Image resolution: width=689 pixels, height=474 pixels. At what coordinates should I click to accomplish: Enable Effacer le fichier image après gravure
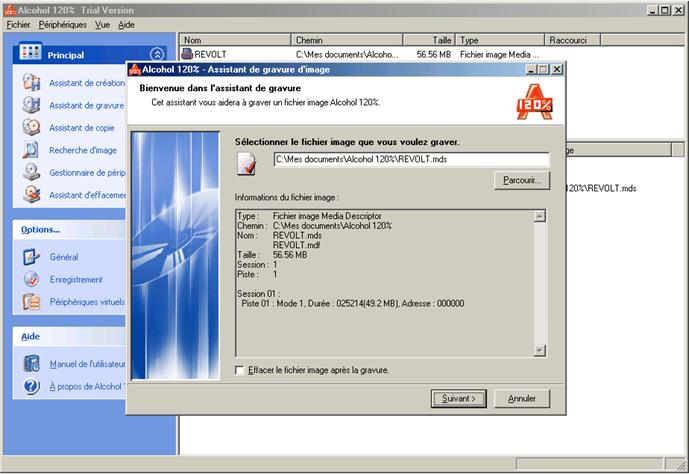tap(240, 370)
